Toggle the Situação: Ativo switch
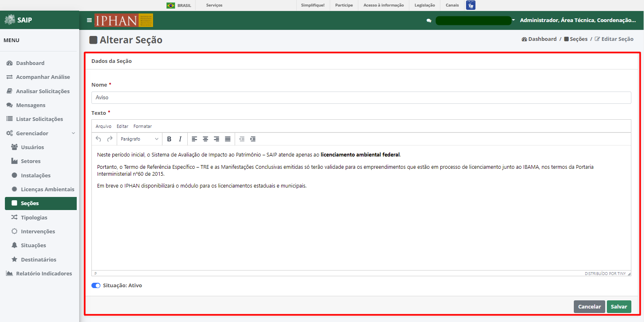The height and width of the screenshot is (322, 644). (96, 286)
